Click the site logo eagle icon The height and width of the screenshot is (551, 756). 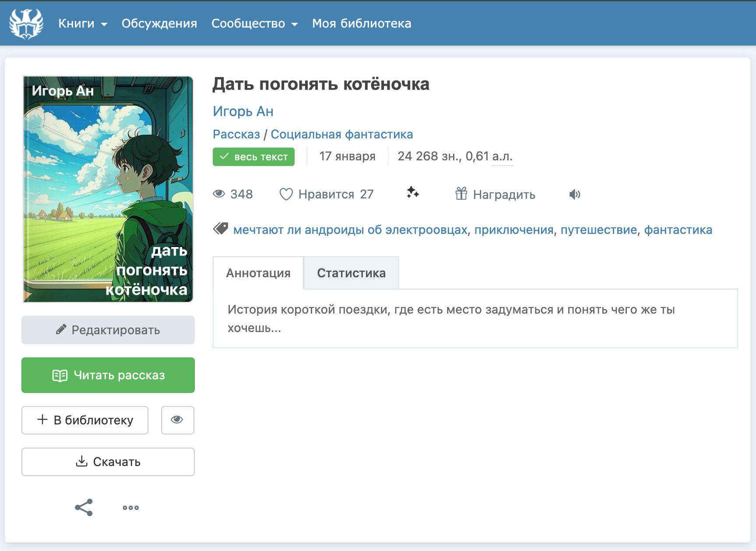pos(26,24)
